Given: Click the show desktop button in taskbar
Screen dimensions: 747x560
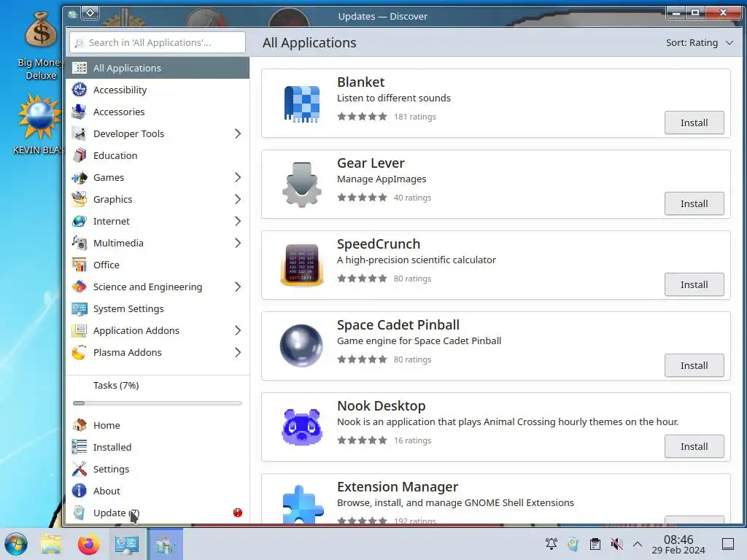Looking at the screenshot, I should (728, 544).
